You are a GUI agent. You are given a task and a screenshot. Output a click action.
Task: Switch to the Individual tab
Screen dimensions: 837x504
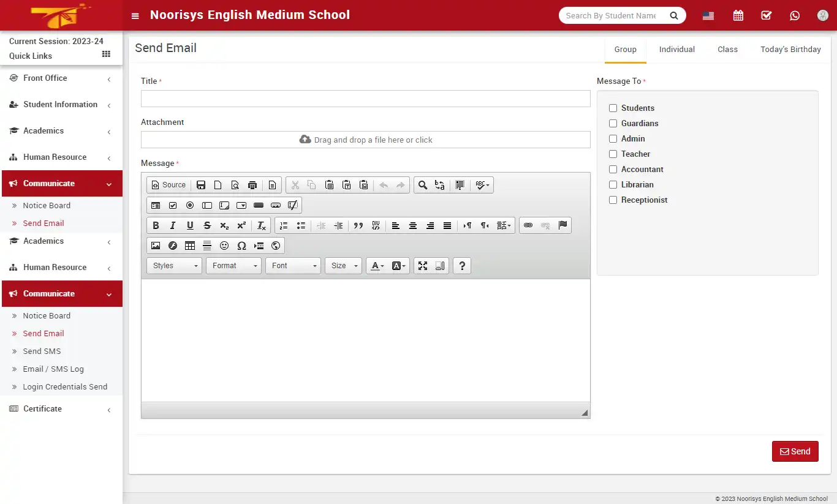click(x=676, y=49)
